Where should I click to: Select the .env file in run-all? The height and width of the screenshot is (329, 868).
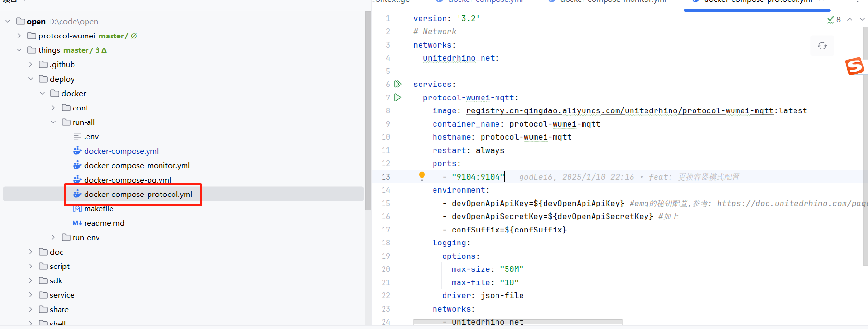coord(91,136)
